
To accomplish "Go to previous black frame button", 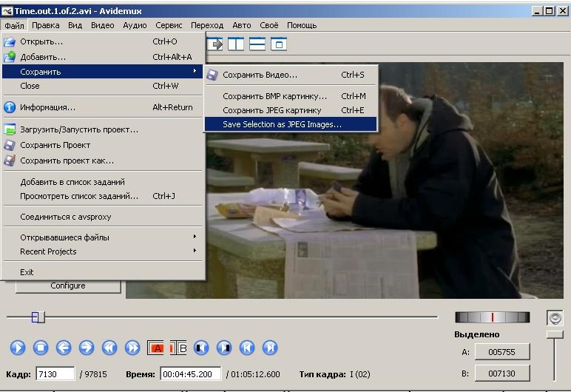I will (x=201, y=348).
